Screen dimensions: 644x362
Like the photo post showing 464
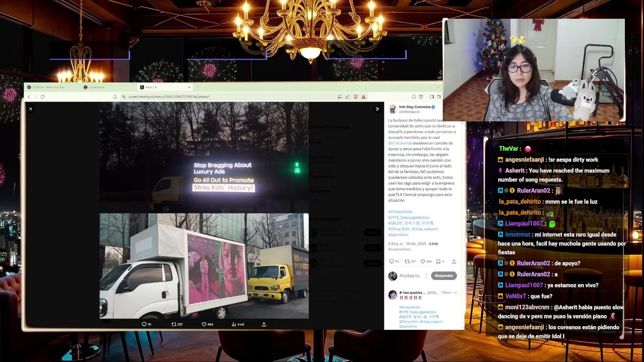pyautogui.click(x=207, y=324)
